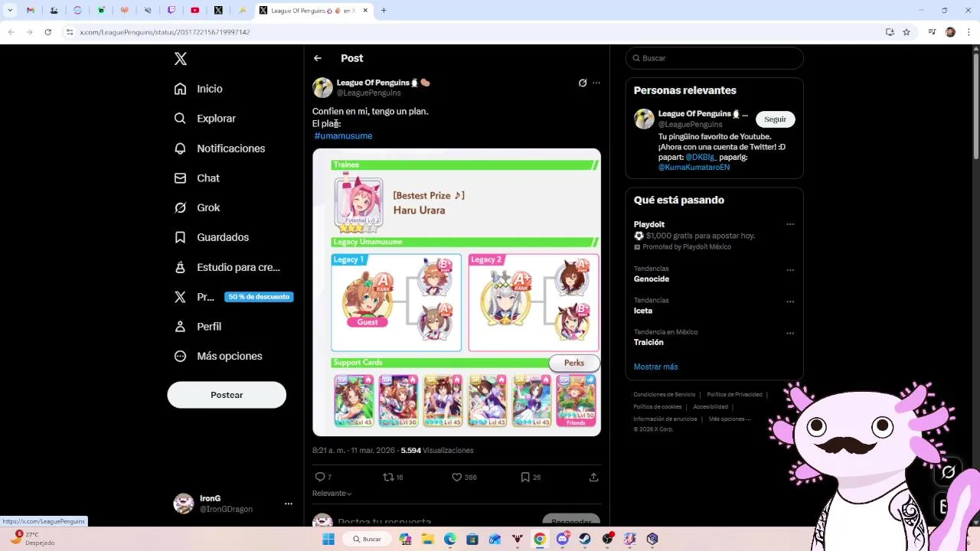Open Discord from taskbar

click(563, 539)
